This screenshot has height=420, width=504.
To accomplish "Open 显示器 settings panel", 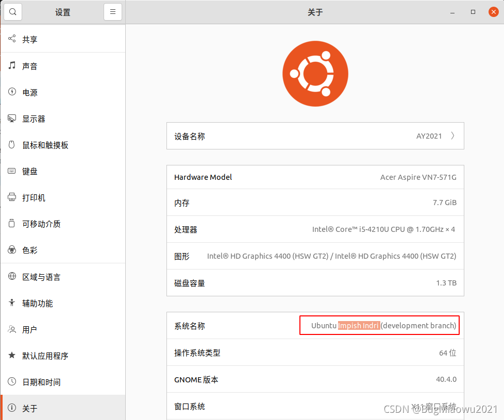I will [63, 119].
